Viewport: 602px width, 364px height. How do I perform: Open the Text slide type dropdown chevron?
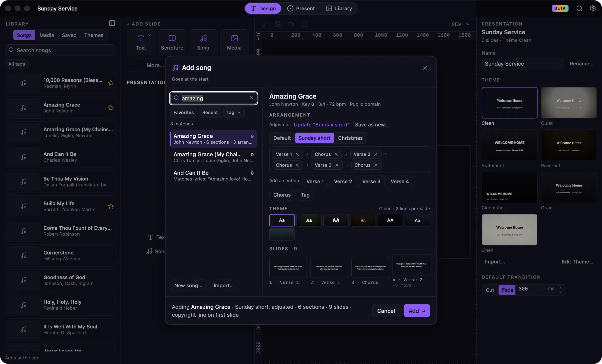[x=149, y=35]
